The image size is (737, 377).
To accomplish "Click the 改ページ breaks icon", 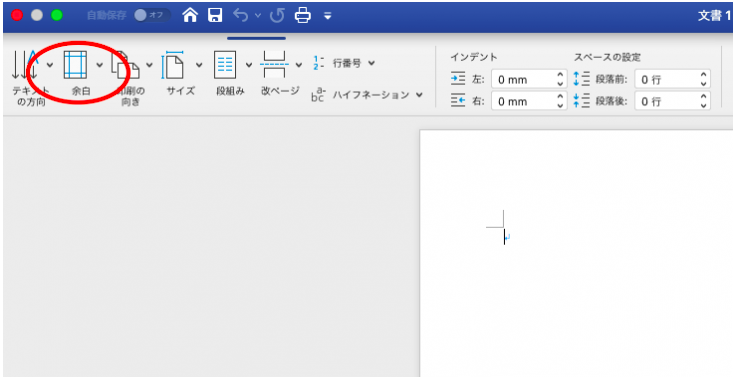I will pos(274,64).
